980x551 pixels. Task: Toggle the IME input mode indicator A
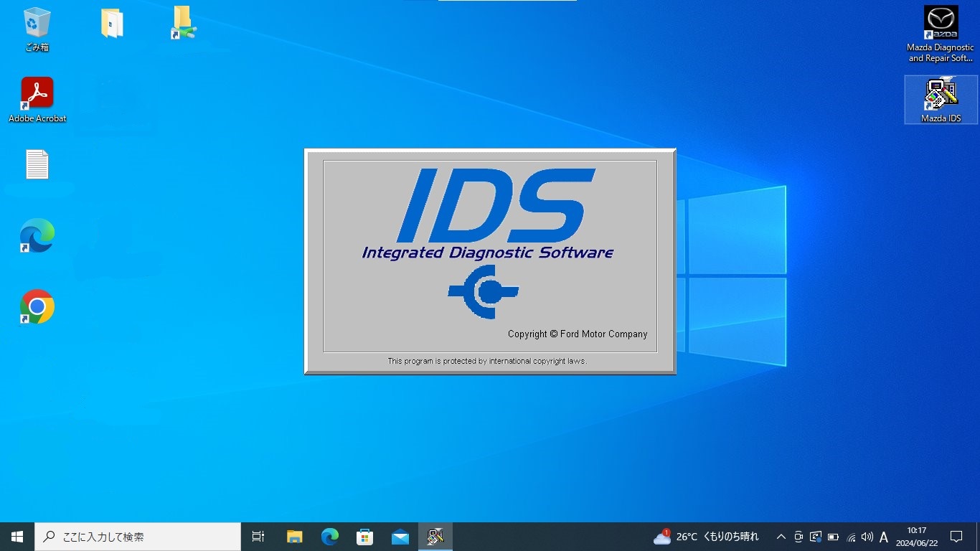point(884,537)
